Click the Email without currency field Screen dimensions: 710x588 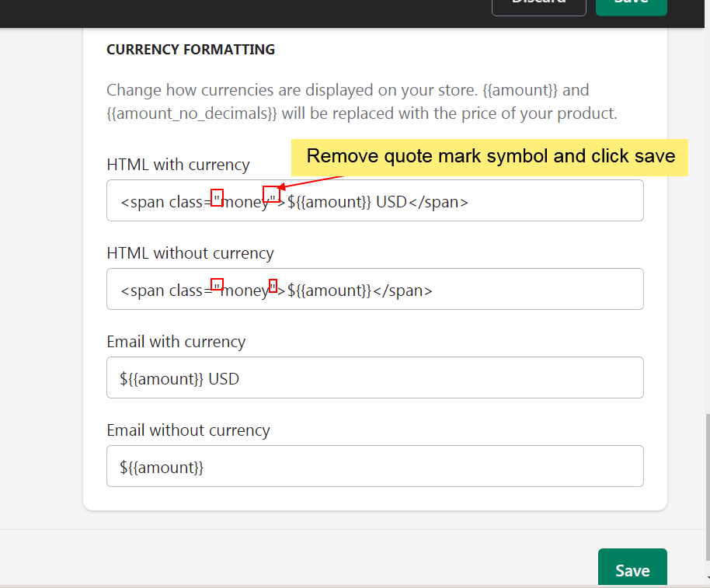click(x=374, y=467)
